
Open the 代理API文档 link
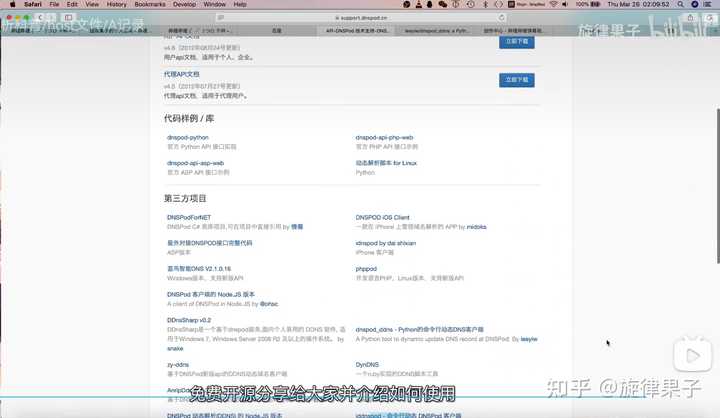[181, 74]
